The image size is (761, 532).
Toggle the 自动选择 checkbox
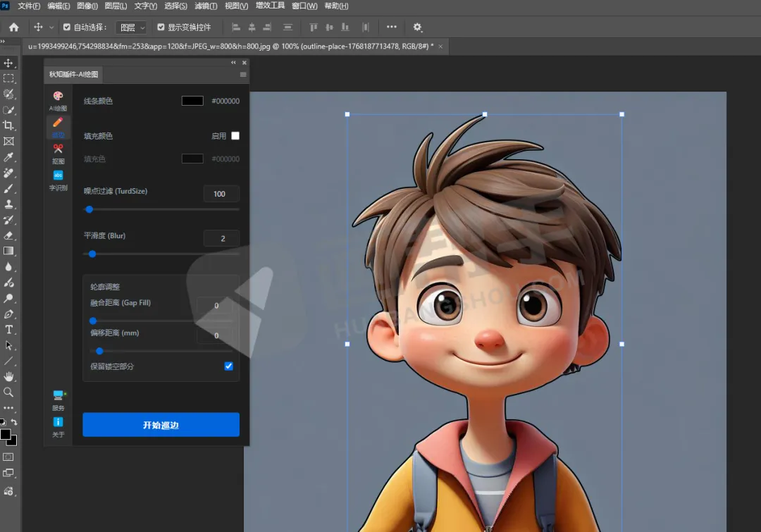click(x=67, y=27)
